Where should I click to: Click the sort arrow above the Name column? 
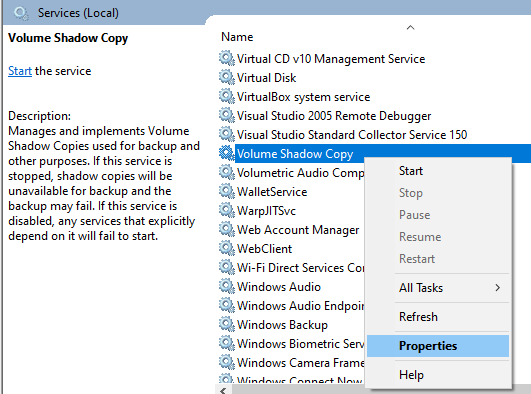coord(410,27)
